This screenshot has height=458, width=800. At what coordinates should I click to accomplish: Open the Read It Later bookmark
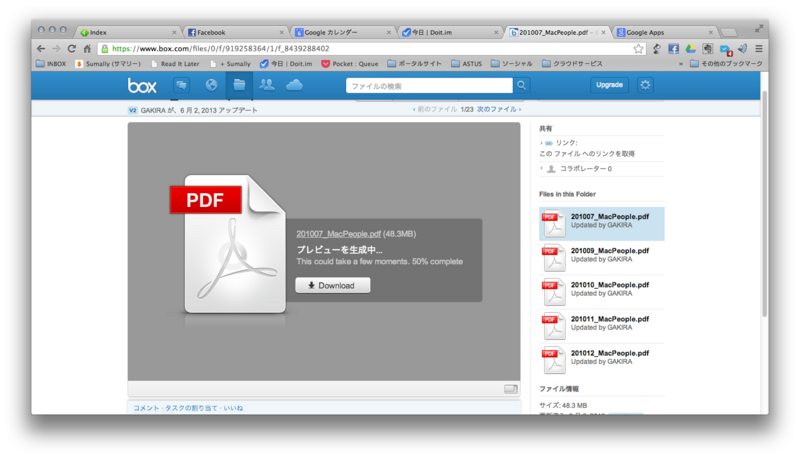(175, 64)
